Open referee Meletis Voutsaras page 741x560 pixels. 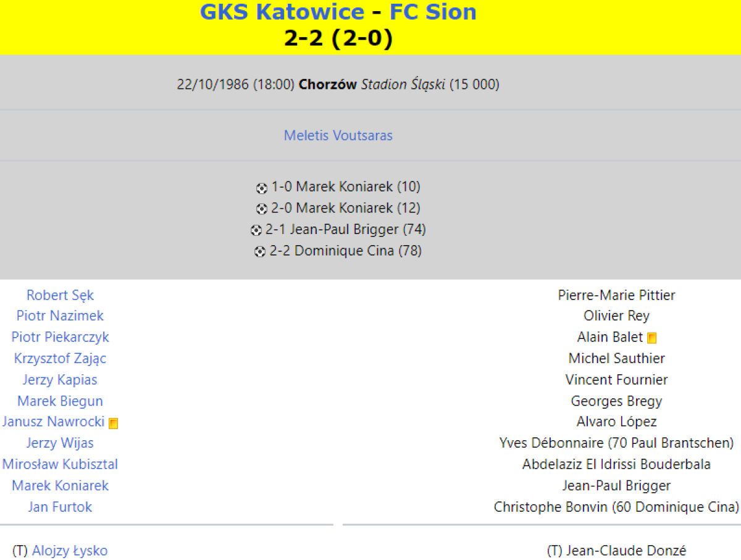point(338,135)
